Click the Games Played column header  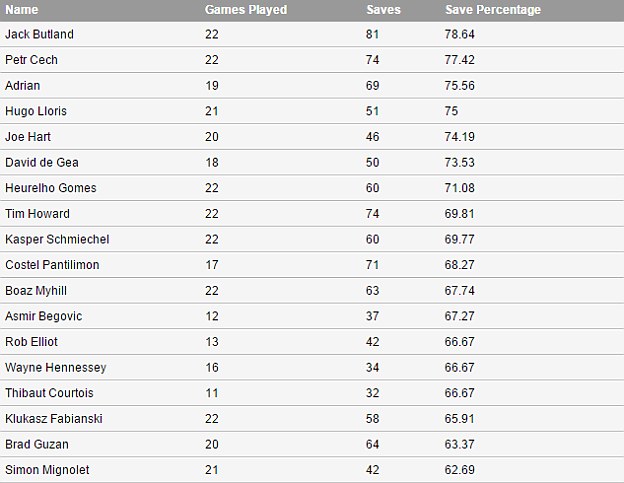pos(246,10)
